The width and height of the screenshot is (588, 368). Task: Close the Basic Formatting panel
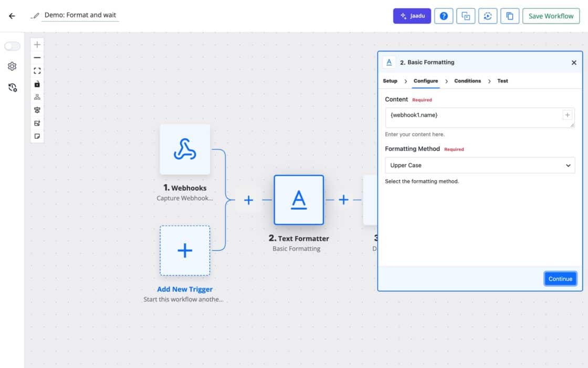(574, 63)
